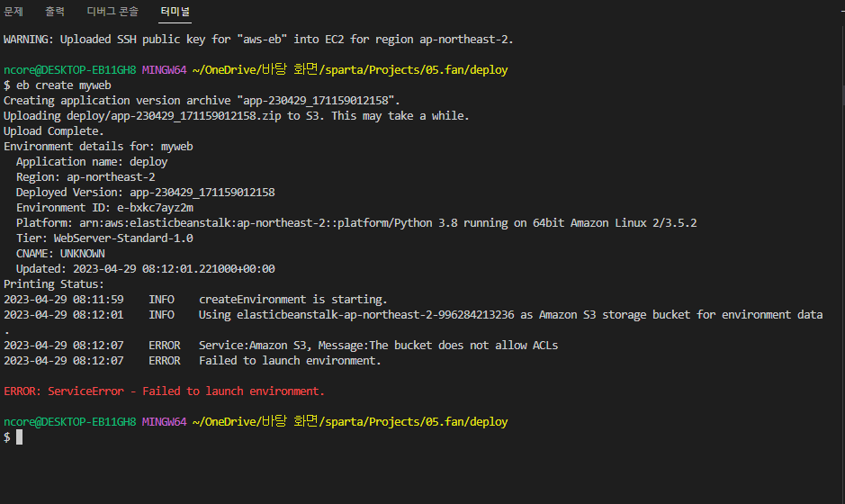Viewport: 845px width, 504px height.
Task: Click the 'Tier: WebServer-Standard-1.0' line
Action: (x=104, y=238)
